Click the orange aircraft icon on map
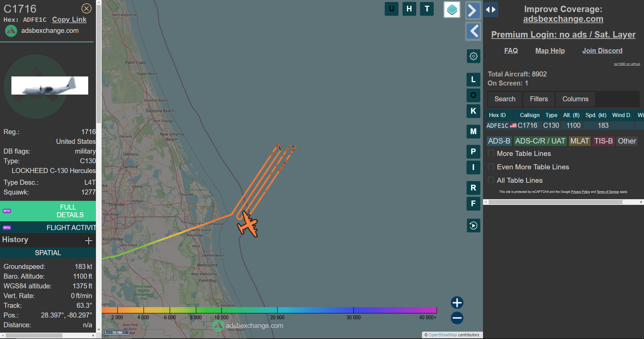This screenshot has width=644, height=339. (248, 224)
